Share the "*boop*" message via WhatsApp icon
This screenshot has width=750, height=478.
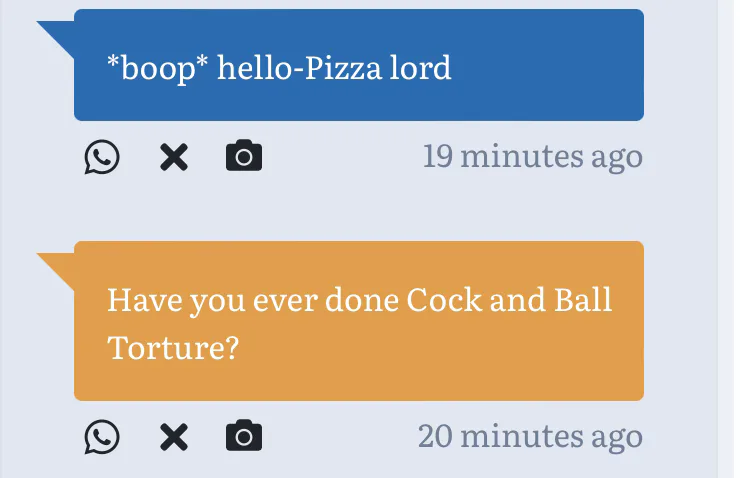coord(102,157)
